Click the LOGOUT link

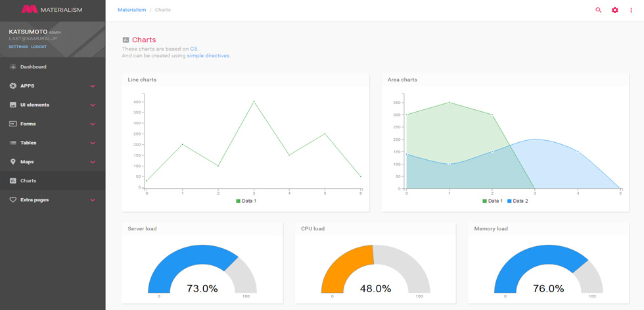(39, 47)
